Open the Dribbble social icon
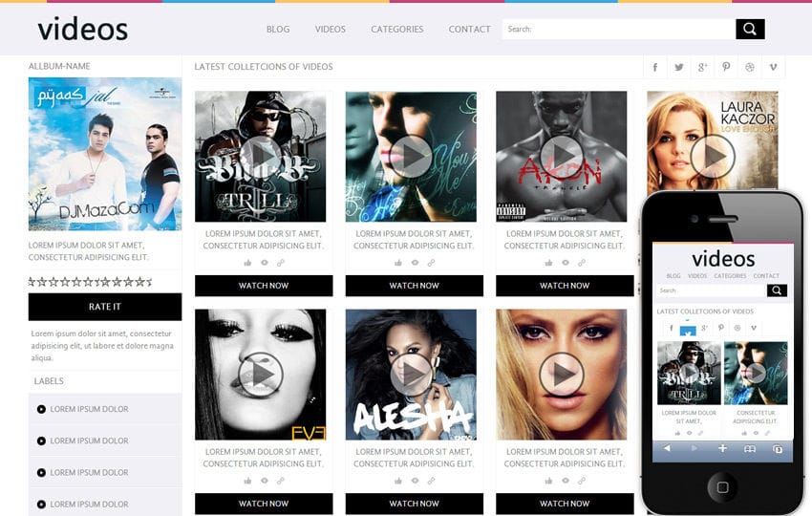 749,67
